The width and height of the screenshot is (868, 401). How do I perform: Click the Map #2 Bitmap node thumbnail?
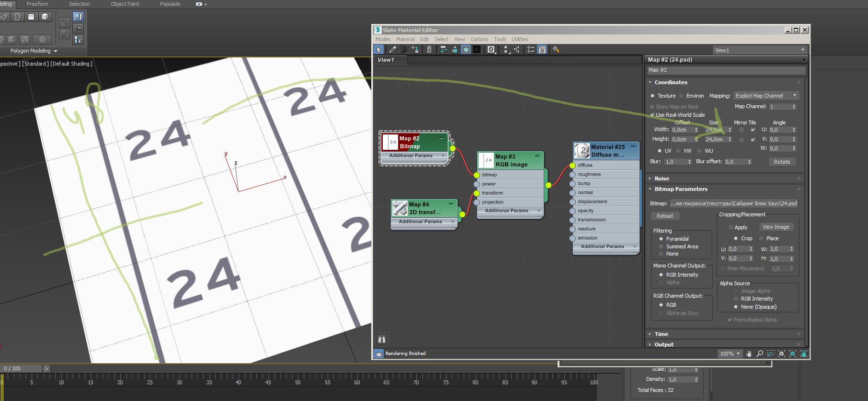point(390,142)
